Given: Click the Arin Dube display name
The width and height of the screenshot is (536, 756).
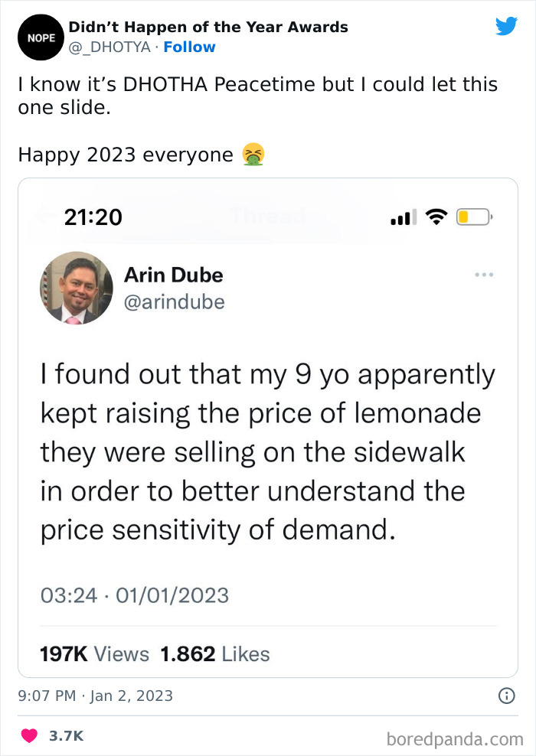Looking at the screenshot, I should 173,275.
